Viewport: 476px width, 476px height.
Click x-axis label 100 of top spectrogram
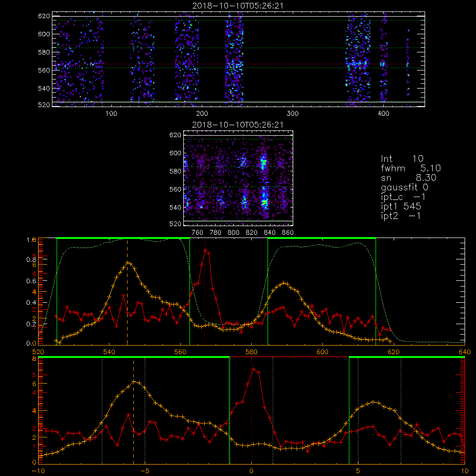(x=111, y=114)
